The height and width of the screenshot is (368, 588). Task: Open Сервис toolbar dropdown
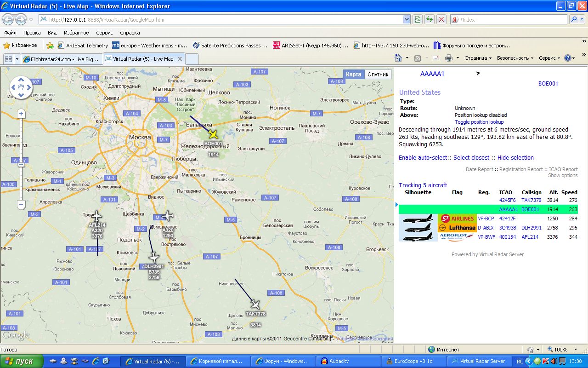pyautogui.click(x=549, y=58)
